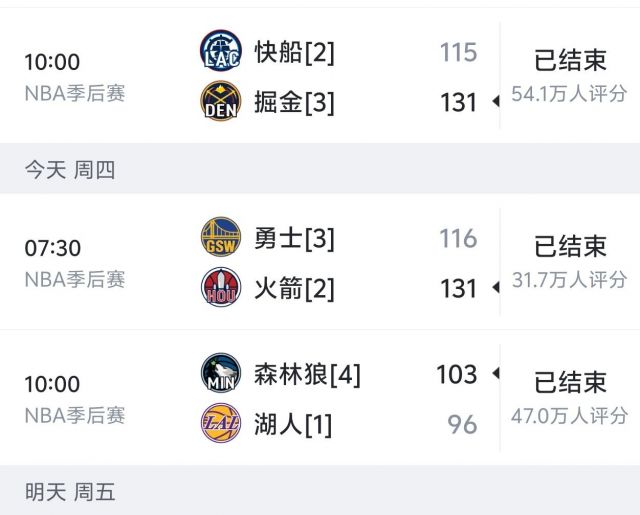Tap the Los Angeles Lakers logo
640x515 pixels.
[x=220, y=425]
